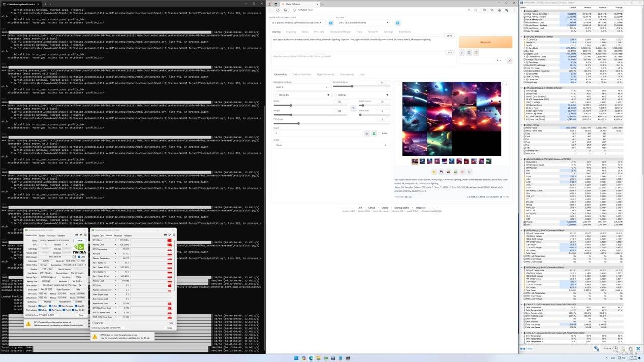Click the Lookup button in GPU-Z

tap(79, 240)
